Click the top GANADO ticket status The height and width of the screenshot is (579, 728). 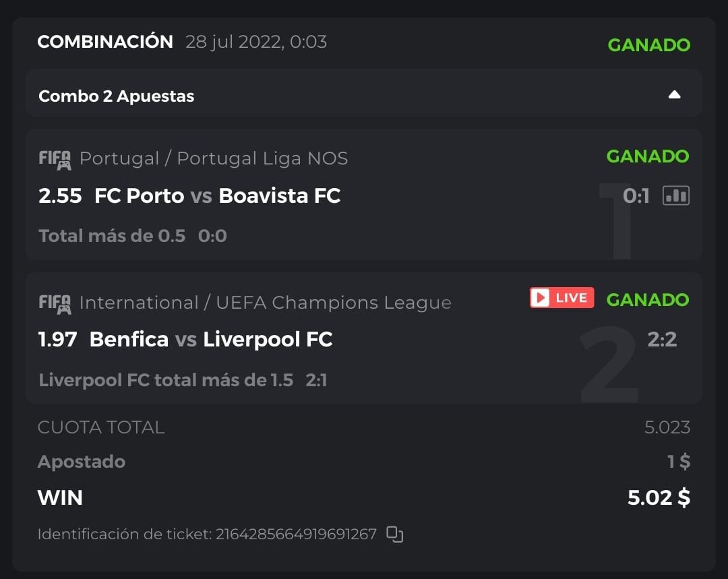(648, 45)
